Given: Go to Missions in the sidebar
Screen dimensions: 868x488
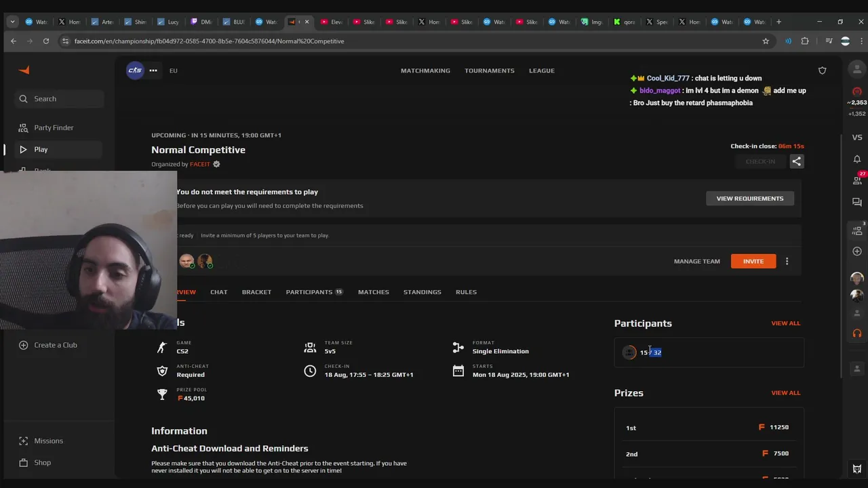Looking at the screenshot, I should (x=48, y=441).
